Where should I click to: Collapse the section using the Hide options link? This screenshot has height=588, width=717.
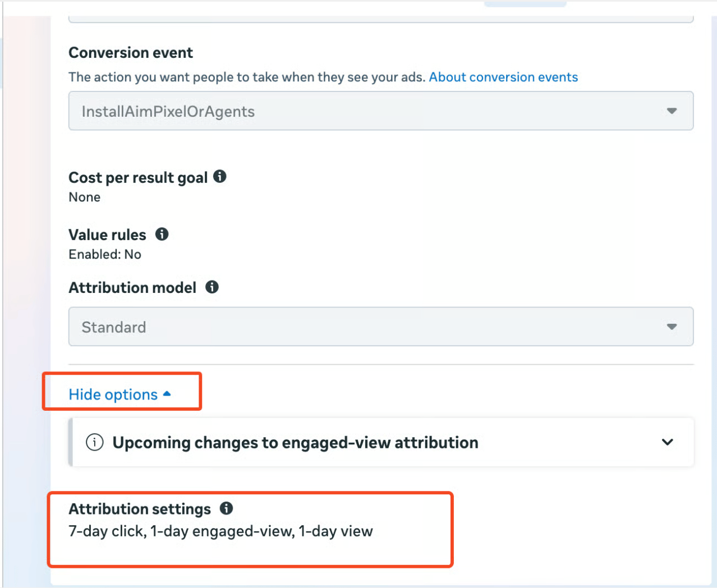click(x=113, y=394)
